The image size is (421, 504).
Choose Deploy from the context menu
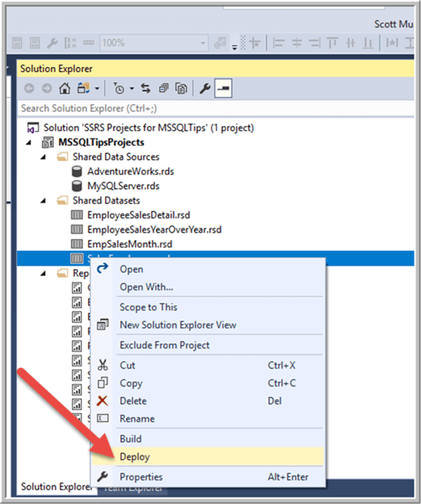(x=208, y=456)
